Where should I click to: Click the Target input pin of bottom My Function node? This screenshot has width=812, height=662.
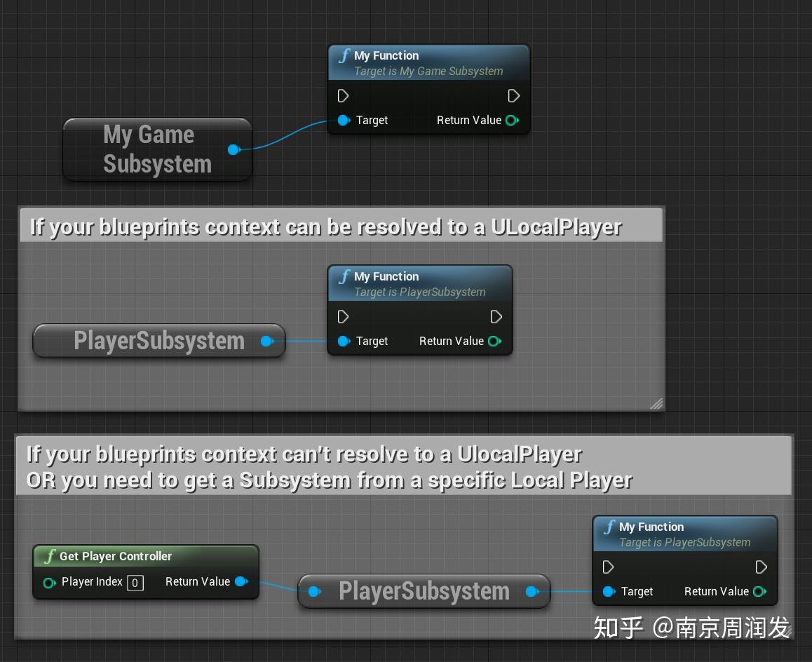pyautogui.click(x=609, y=591)
